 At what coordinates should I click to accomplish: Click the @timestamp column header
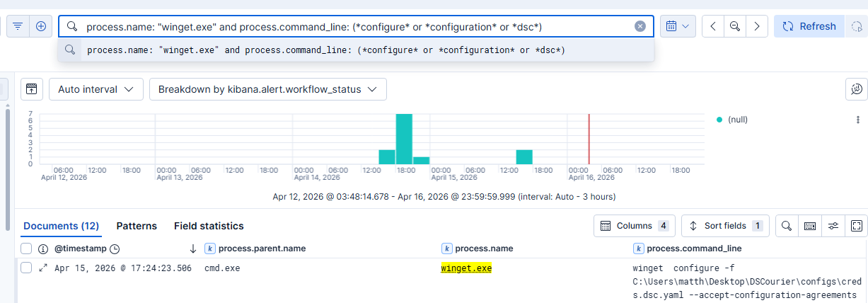tap(80, 248)
